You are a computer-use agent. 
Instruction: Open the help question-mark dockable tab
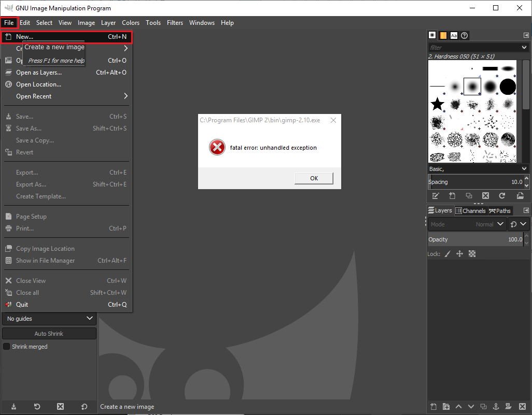[465, 35]
